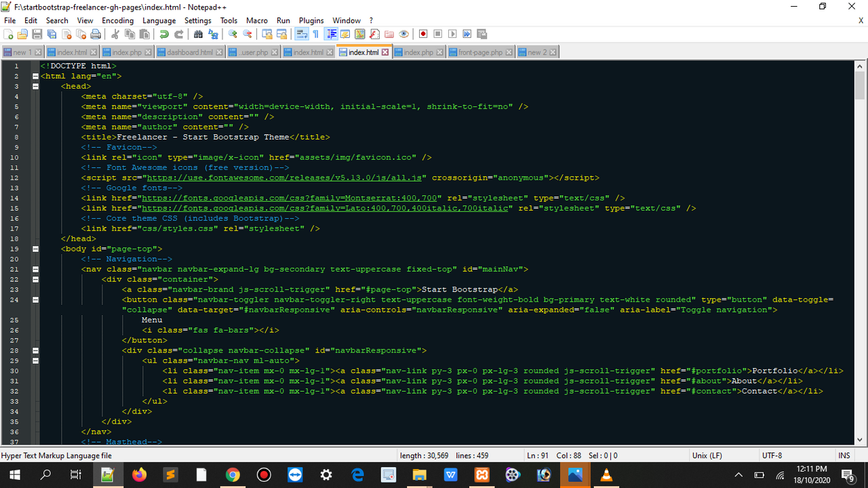Collapse the container div on line 22
The image size is (868, 488).
[35, 279]
